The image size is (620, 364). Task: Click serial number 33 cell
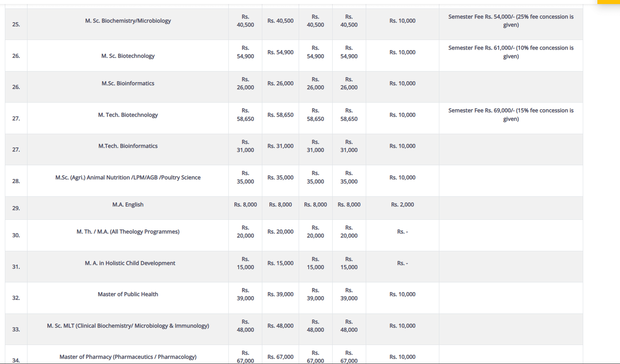[x=16, y=330]
